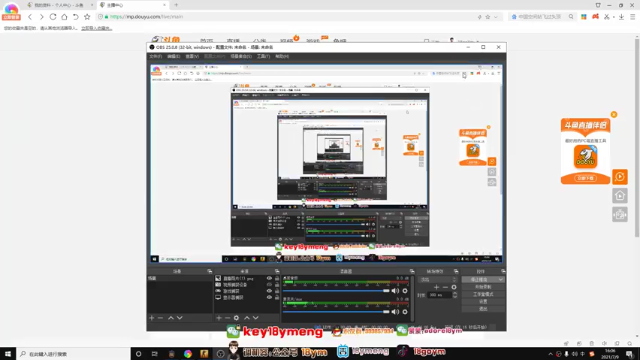Expand the scissors tool dropdown arrow in browser toolbar
Image resolution: width=640 pixels, height=360 pixels.
click(613, 17)
